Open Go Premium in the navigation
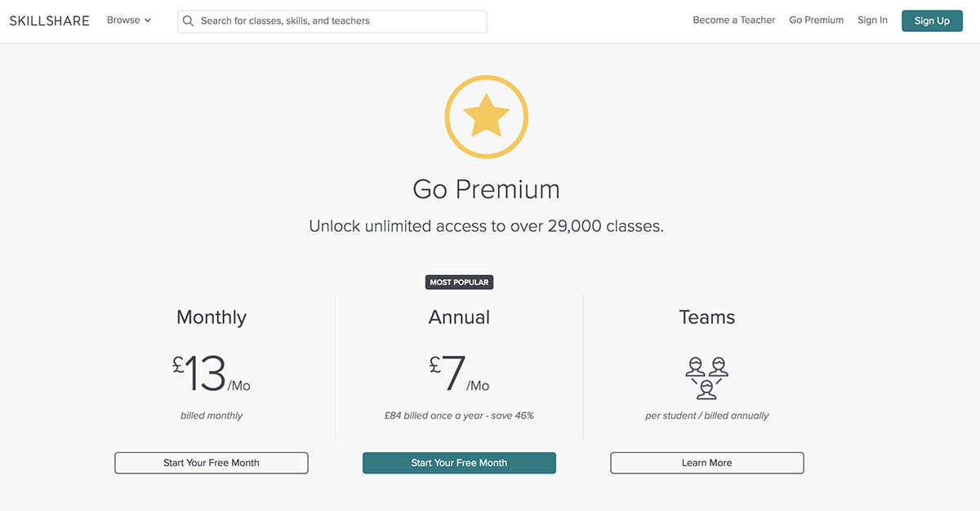This screenshot has height=511, width=980. tap(816, 20)
